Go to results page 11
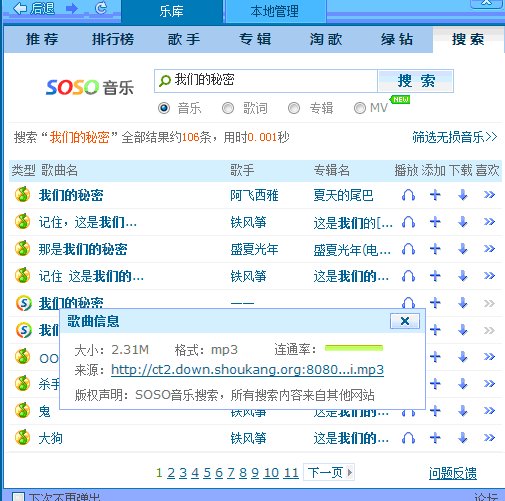This screenshot has height=501, width=505. coord(291,473)
